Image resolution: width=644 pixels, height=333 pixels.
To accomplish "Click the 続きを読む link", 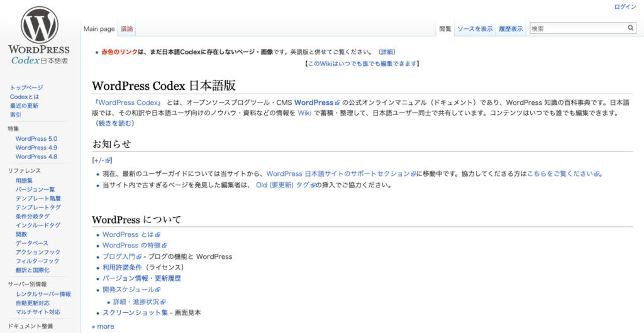I will click(x=116, y=123).
